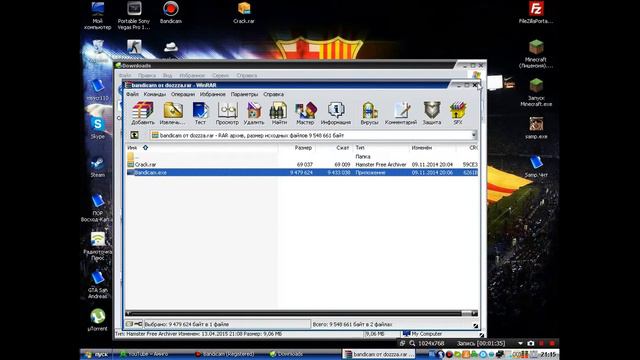The height and width of the screenshot is (360, 640).
Task: Select the Steam desktop icon
Action: 98,167
